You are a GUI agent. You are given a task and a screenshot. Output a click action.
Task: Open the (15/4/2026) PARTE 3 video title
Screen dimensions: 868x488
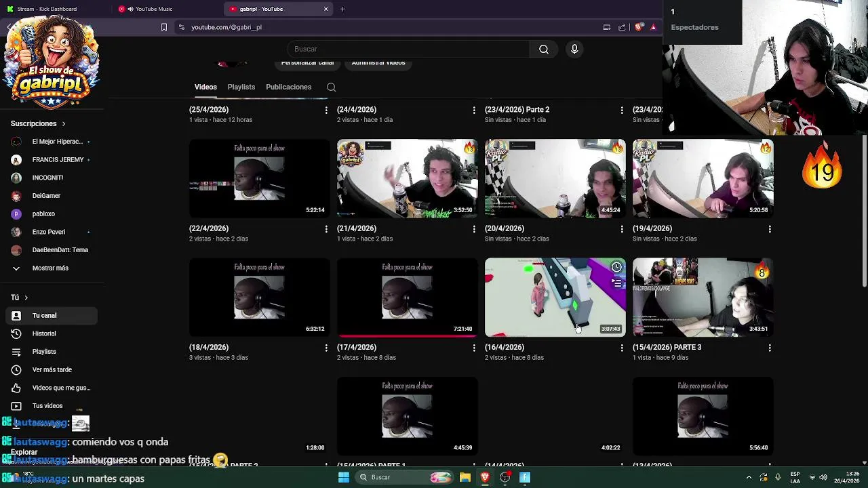coord(667,347)
